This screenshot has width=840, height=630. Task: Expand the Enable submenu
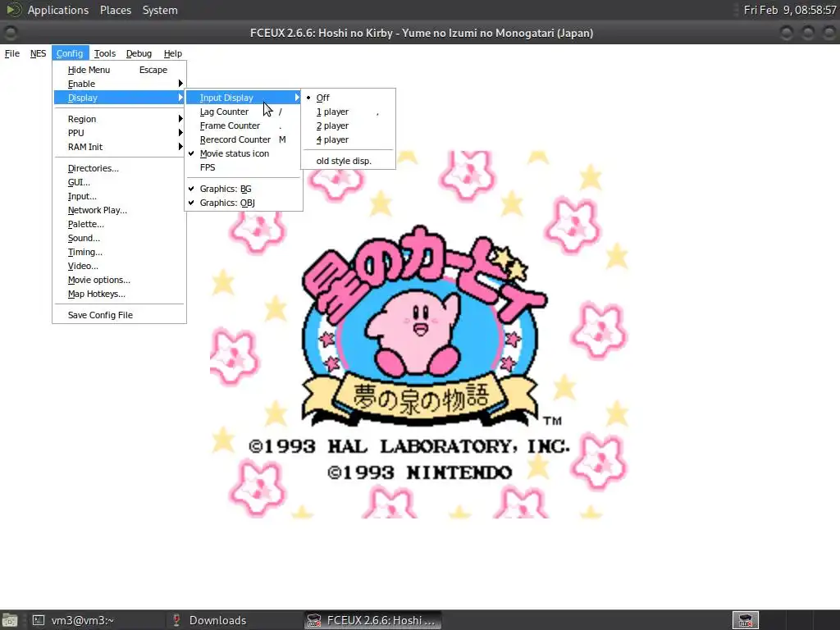[119, 84]
